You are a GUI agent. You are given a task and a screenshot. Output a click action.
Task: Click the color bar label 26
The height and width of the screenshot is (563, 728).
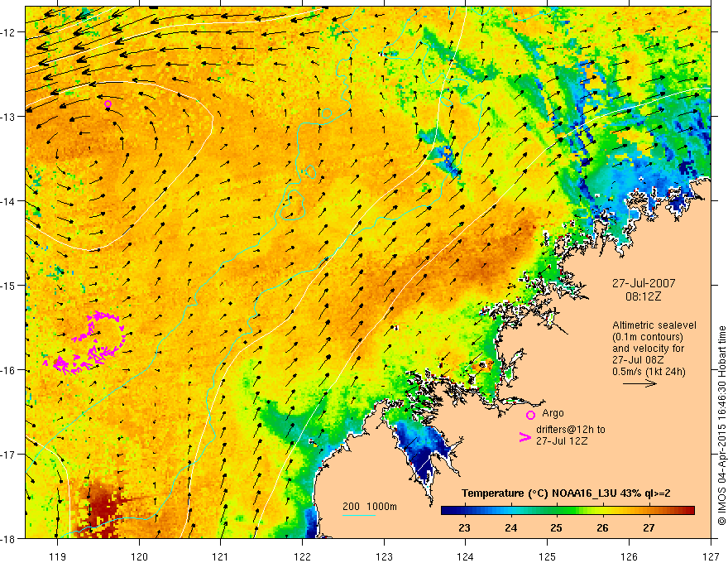point(602,527)
